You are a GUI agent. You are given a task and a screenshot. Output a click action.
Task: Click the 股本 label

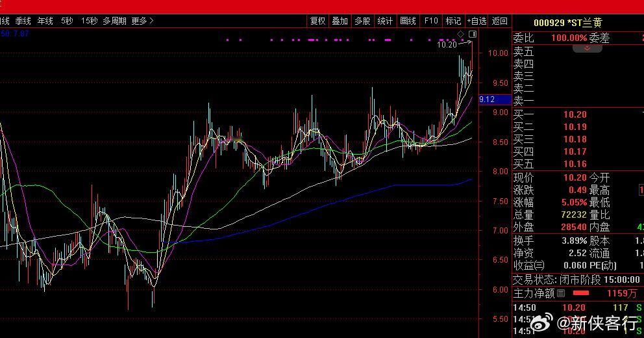click(600, 241)
